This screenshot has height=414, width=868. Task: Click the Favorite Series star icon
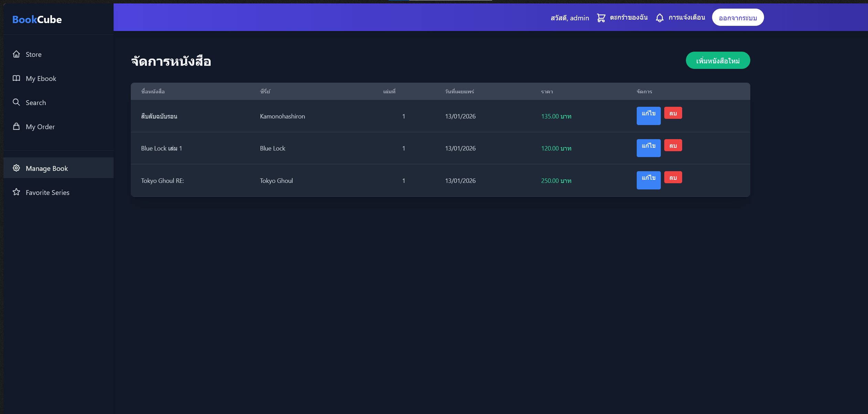coord(16,192)
